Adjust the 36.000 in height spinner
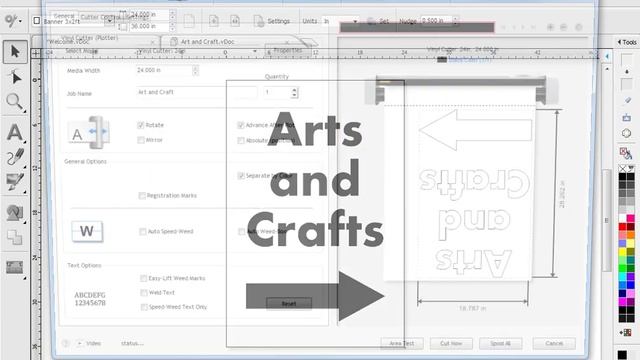The width and height of the screenshot is (640, 360). coord(172,27)
